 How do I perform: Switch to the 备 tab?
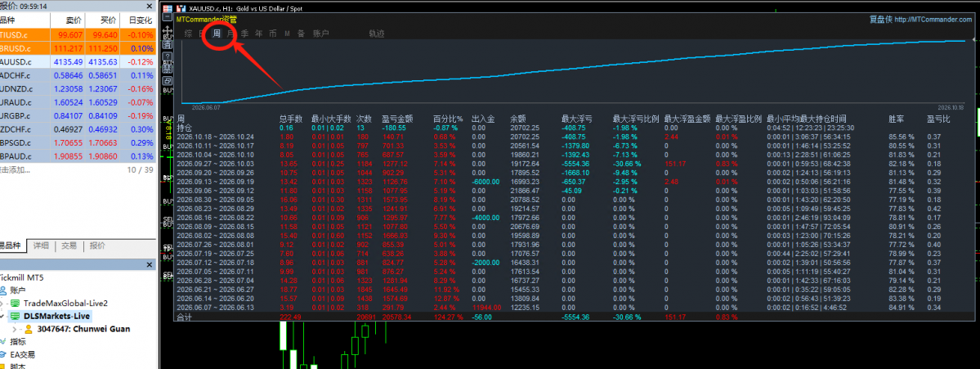(x=301, y=34)
